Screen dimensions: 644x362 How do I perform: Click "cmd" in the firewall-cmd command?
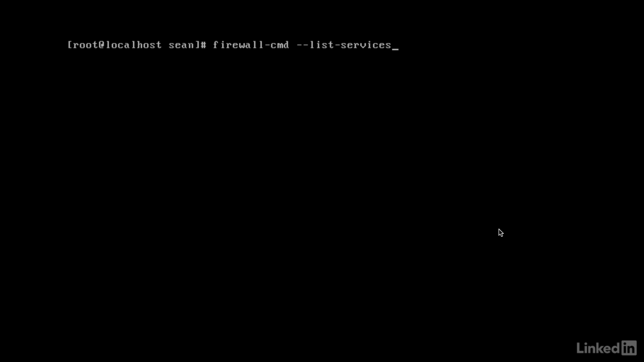[x=280, y=45]
